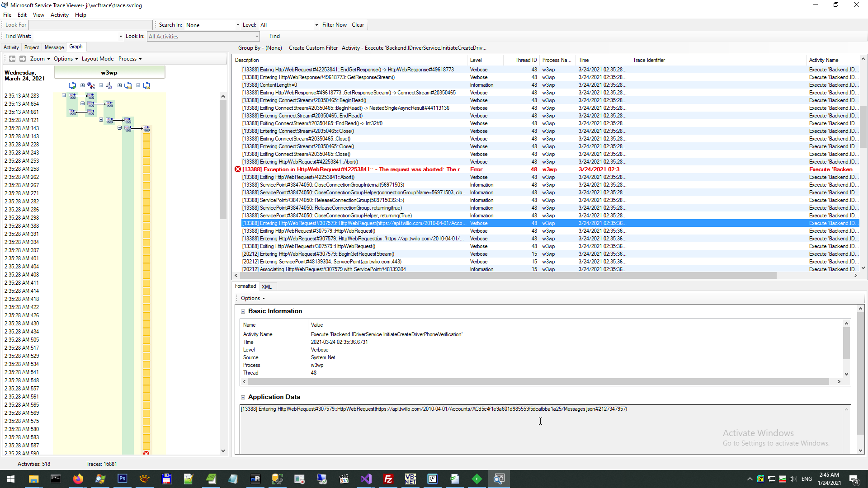Click the red error icon in Description list

[x=238, y=169]
